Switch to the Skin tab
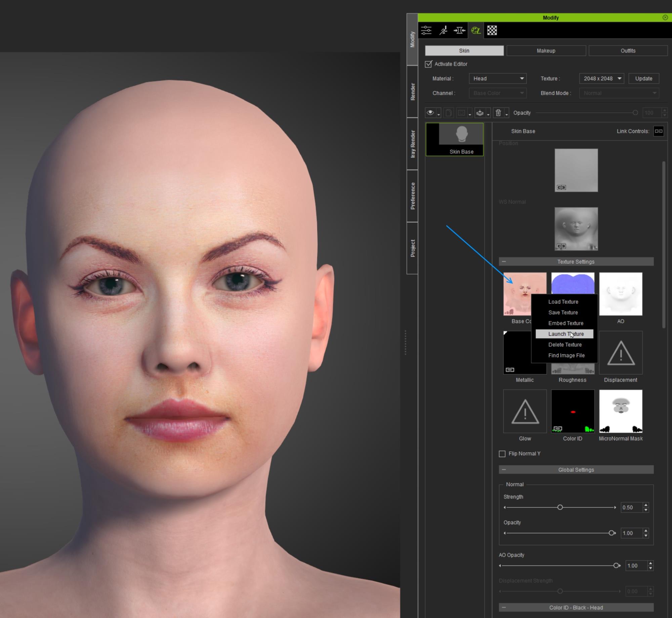Screen dimensions: 672x618 464,50
